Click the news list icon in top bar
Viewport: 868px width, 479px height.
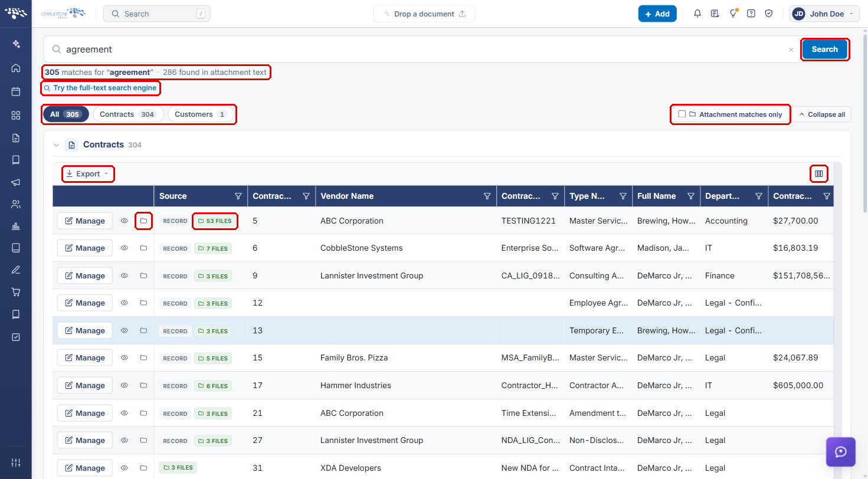[x=715, y=14]
